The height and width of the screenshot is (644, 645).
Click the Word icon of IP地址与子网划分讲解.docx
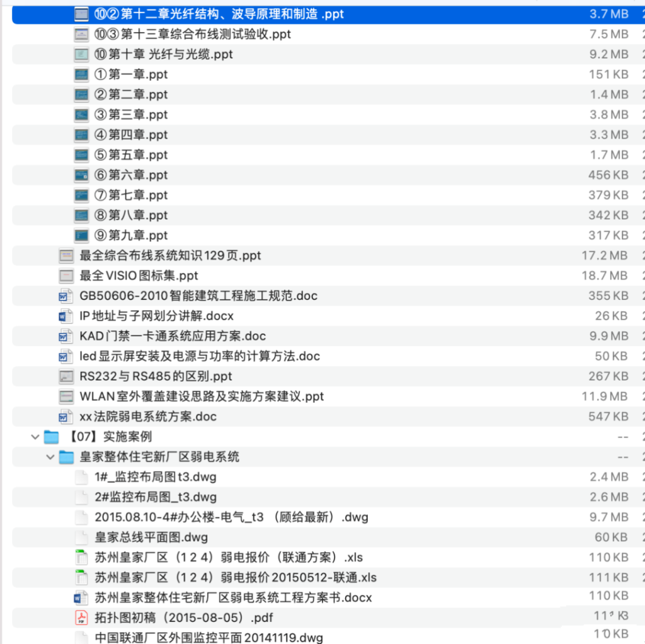click(66, 316)
